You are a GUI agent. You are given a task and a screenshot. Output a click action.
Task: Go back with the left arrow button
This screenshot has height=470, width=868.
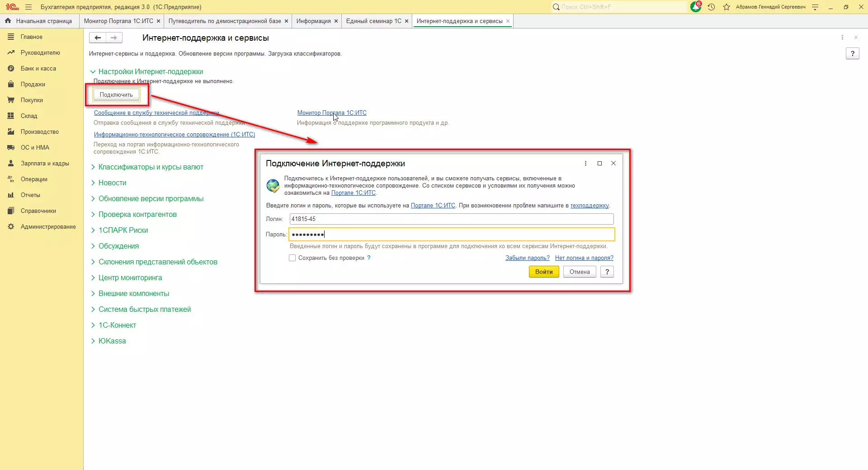pos(98,38)
